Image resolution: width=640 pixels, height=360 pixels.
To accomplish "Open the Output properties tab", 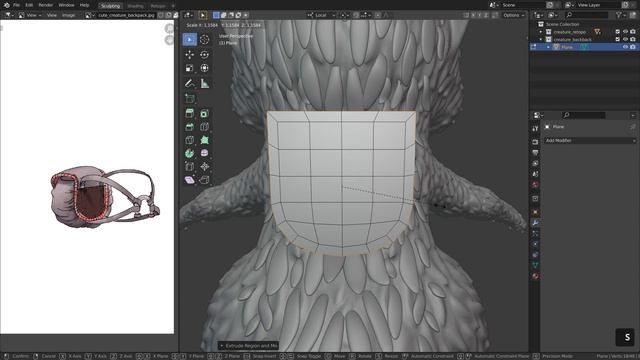I will 535,153.
